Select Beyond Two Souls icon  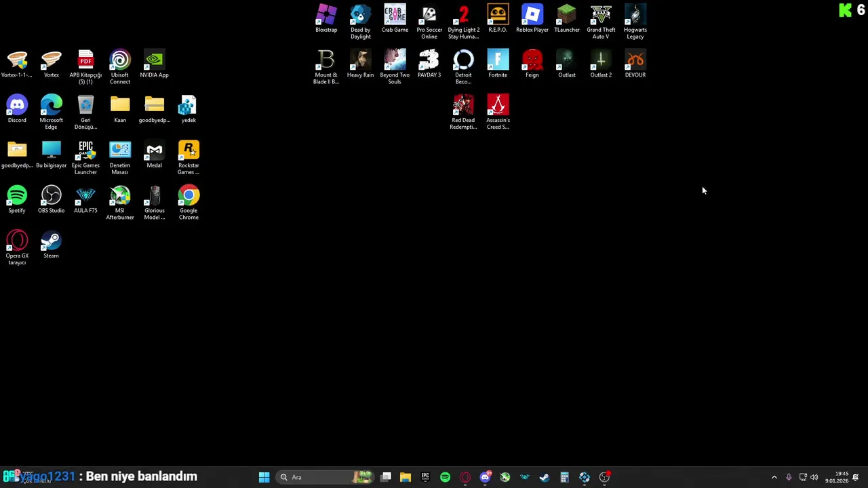pyautogui.click(x=395, y=66)
